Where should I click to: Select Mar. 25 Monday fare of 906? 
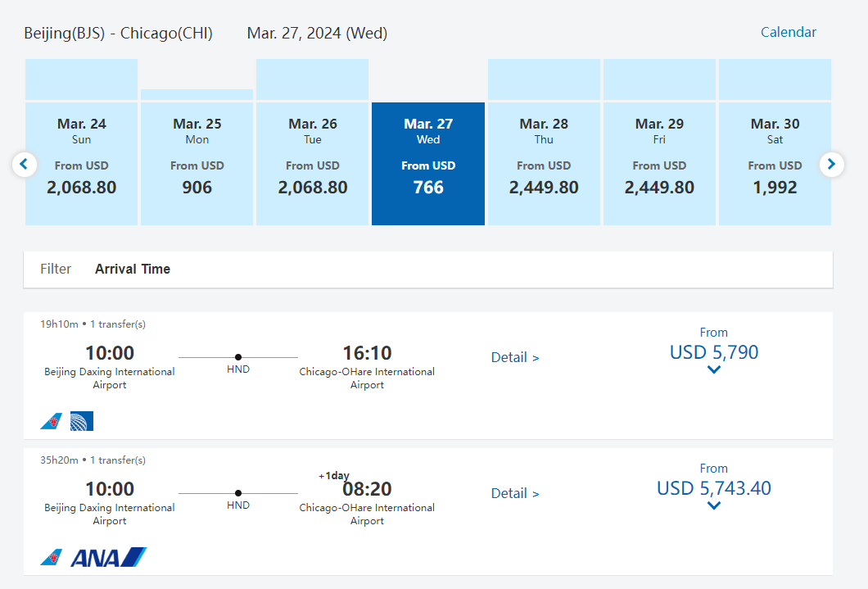pyautogui.click(x=197, y=164)
